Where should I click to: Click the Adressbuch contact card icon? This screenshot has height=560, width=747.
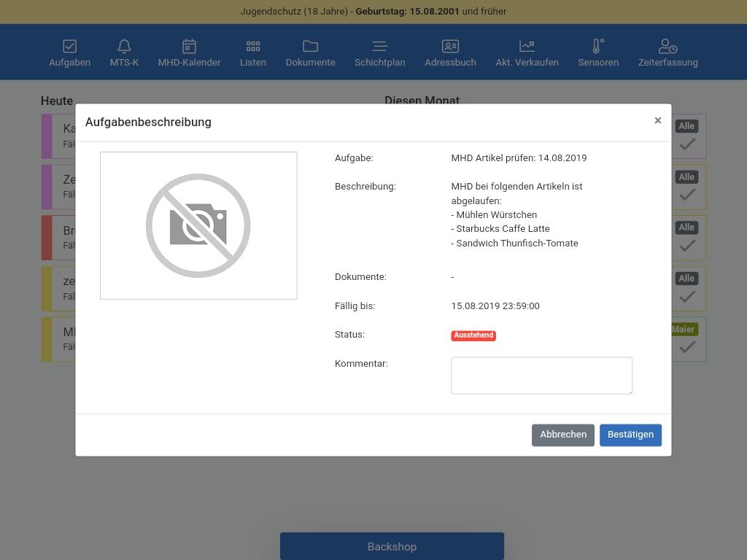(450, 47)
